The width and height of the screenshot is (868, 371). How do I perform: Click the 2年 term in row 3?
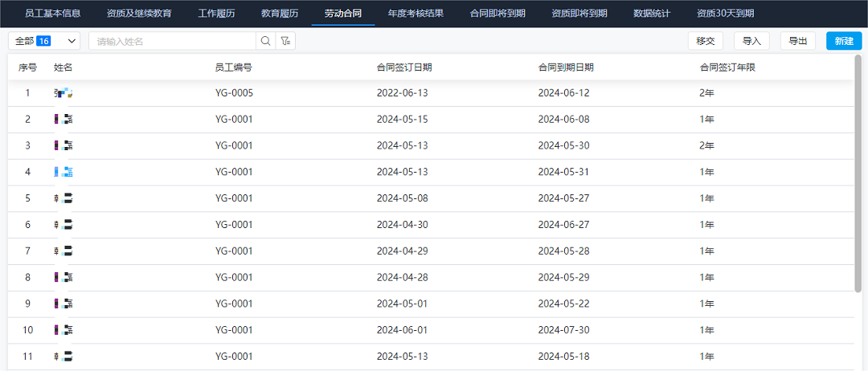click(x=707, y=145)
